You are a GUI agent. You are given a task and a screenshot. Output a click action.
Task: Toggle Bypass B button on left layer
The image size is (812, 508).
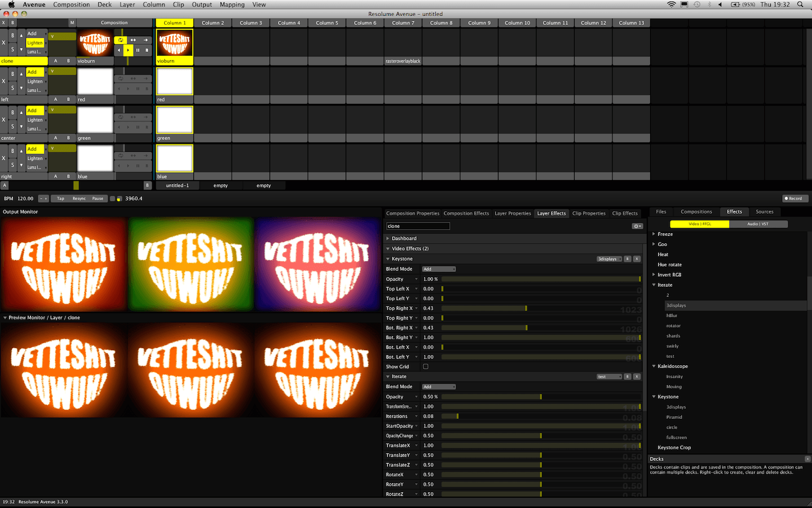pyautogui.click(x=12, y=74)
